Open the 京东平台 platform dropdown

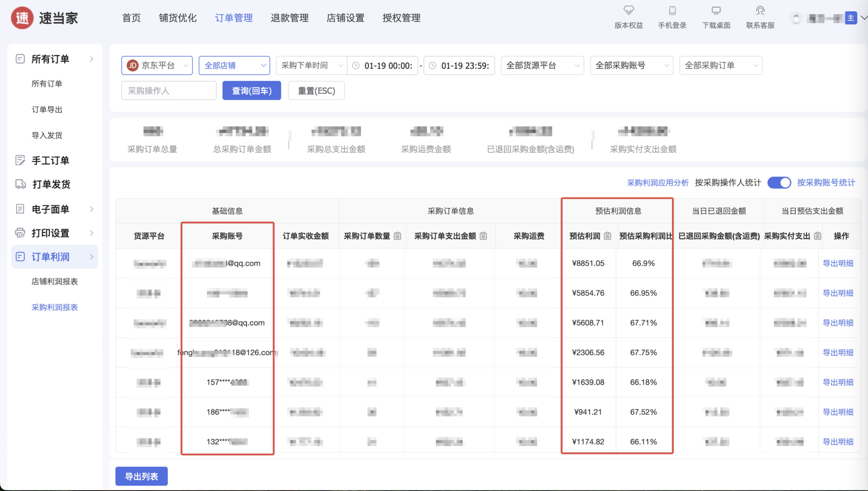(x=157, y=66)
